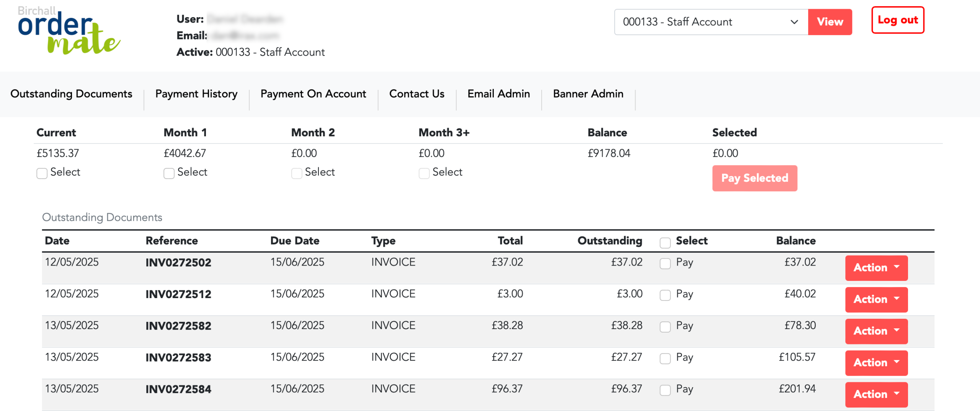Tick the Current period Select checkbox

pos(42,173)
